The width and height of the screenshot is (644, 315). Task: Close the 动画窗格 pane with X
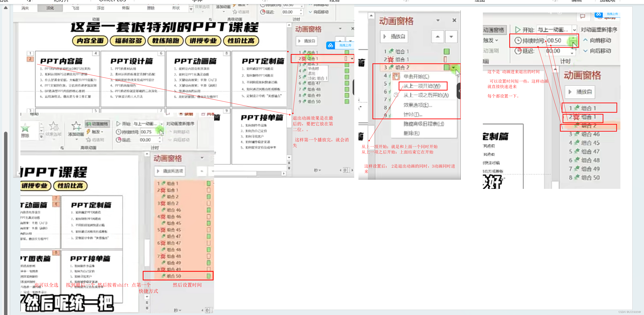454,20
